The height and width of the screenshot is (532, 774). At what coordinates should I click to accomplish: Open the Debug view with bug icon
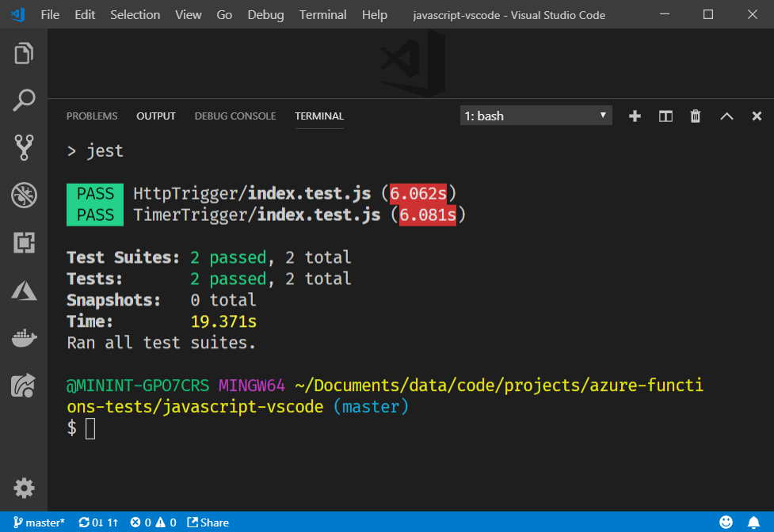pyautogui.click(x=24, y=196)
